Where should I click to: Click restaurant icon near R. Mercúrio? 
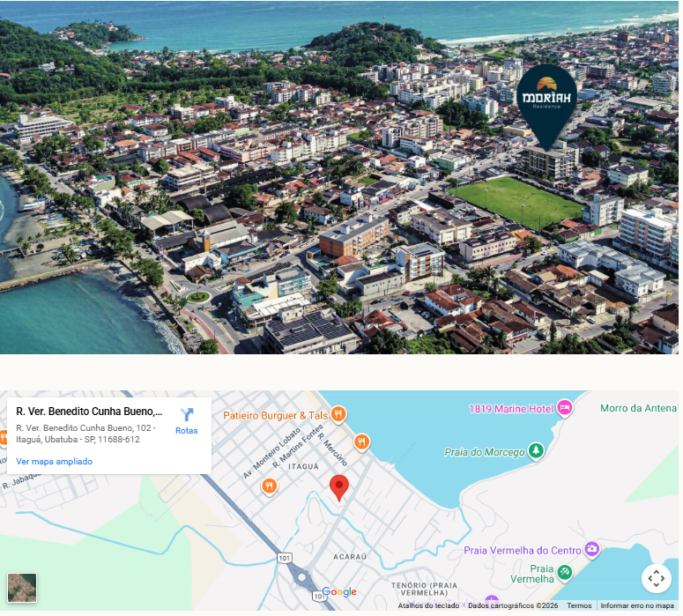pyautogui.click(x=361, y=442)
